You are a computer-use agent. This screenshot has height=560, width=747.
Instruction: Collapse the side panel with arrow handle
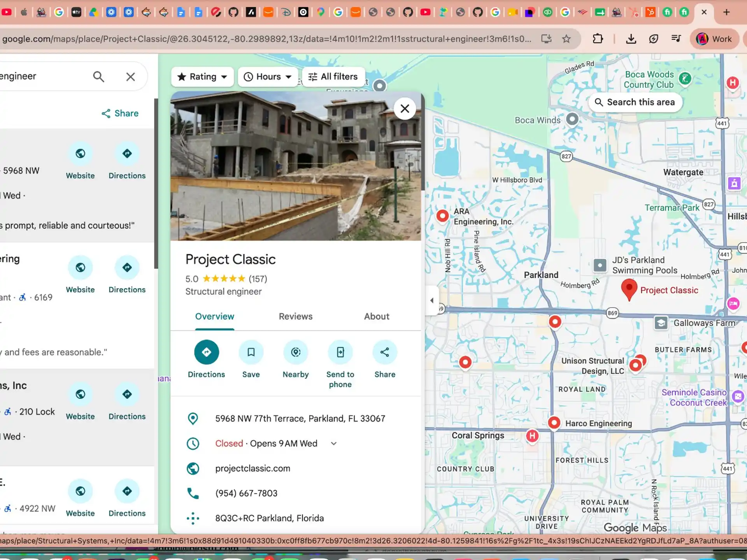pos(432,300)
